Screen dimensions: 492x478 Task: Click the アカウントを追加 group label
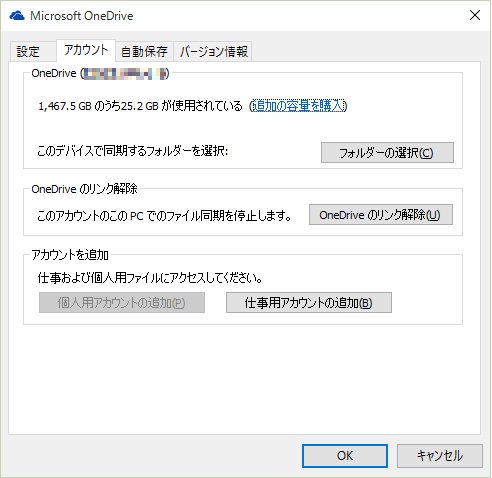70,255
